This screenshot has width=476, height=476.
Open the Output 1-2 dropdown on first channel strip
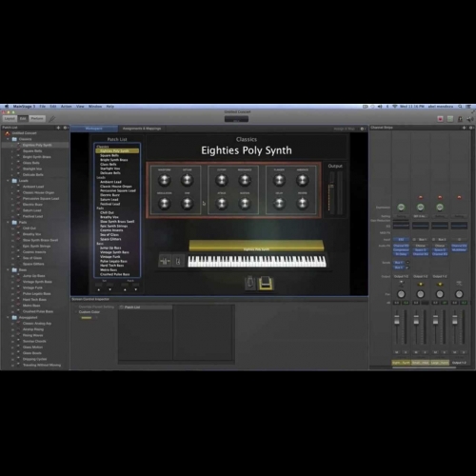(401, 276)
